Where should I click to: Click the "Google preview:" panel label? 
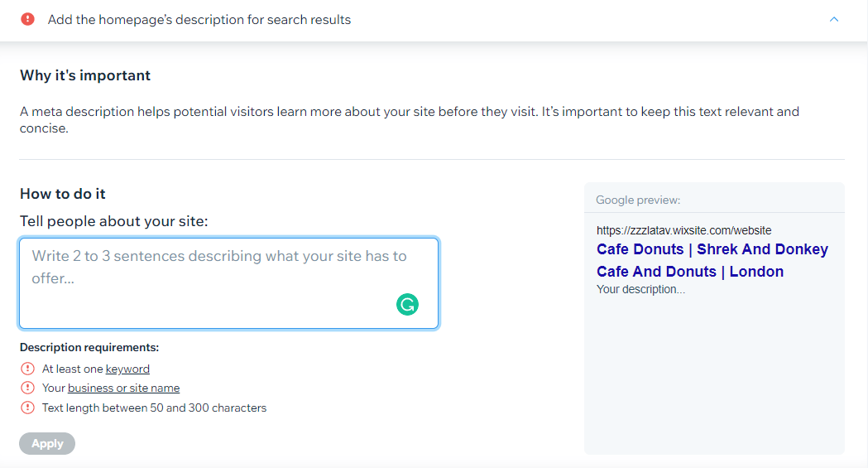tap(638, 200)
